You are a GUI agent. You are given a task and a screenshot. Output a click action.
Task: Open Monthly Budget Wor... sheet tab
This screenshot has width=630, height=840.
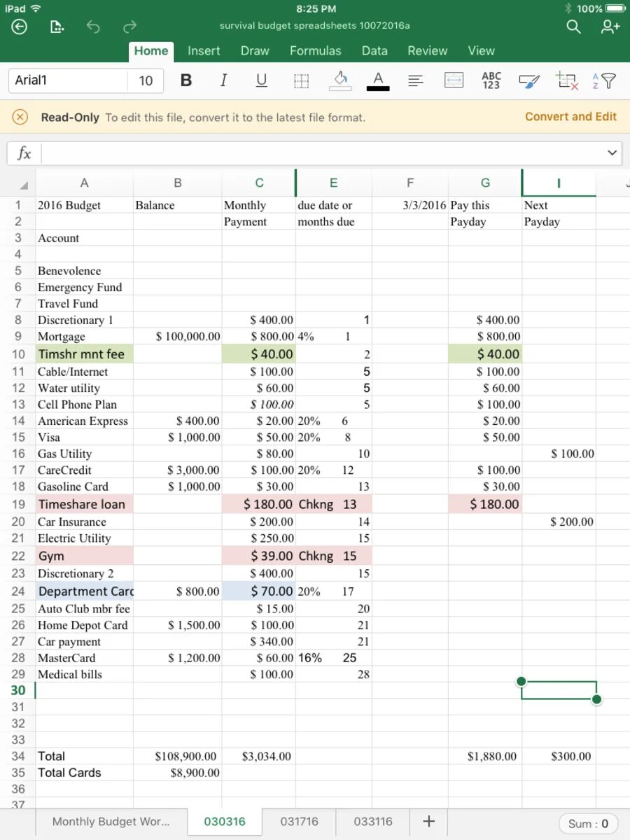111,822
